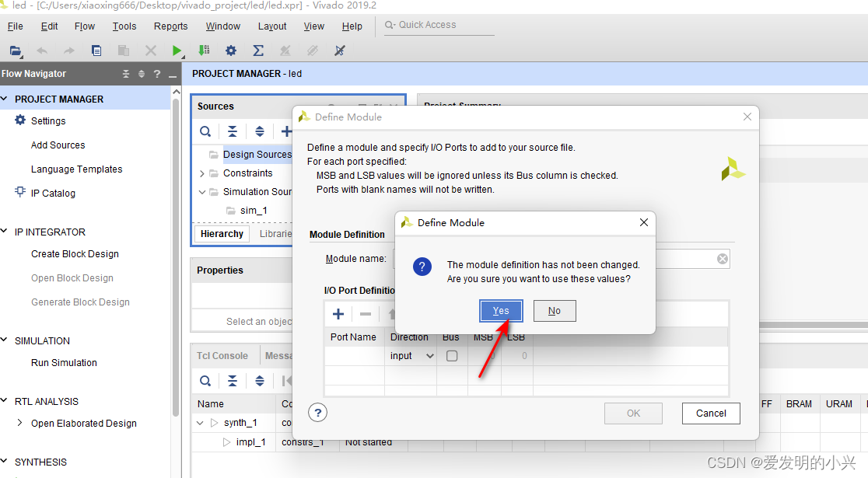Click Create Block Design
This screenshot has width=868, height=478.
pyautogui.click(x=75, y=254)
